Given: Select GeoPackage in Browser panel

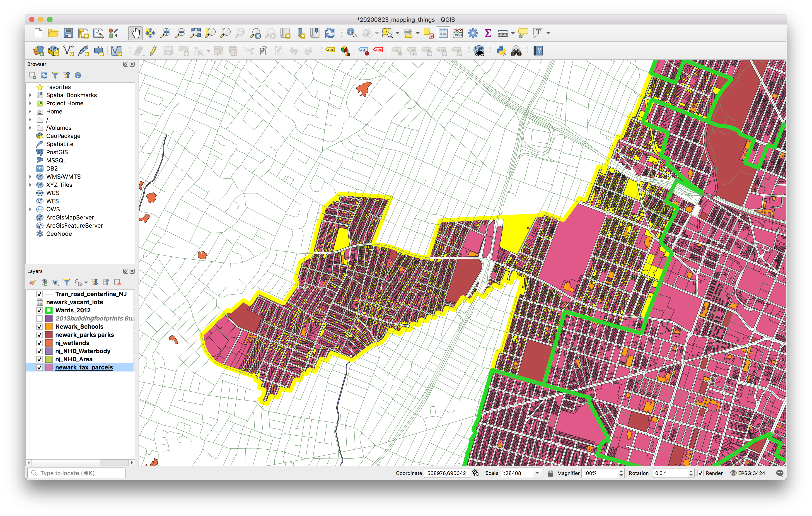Looking at the screenshot, I should 63,136.
